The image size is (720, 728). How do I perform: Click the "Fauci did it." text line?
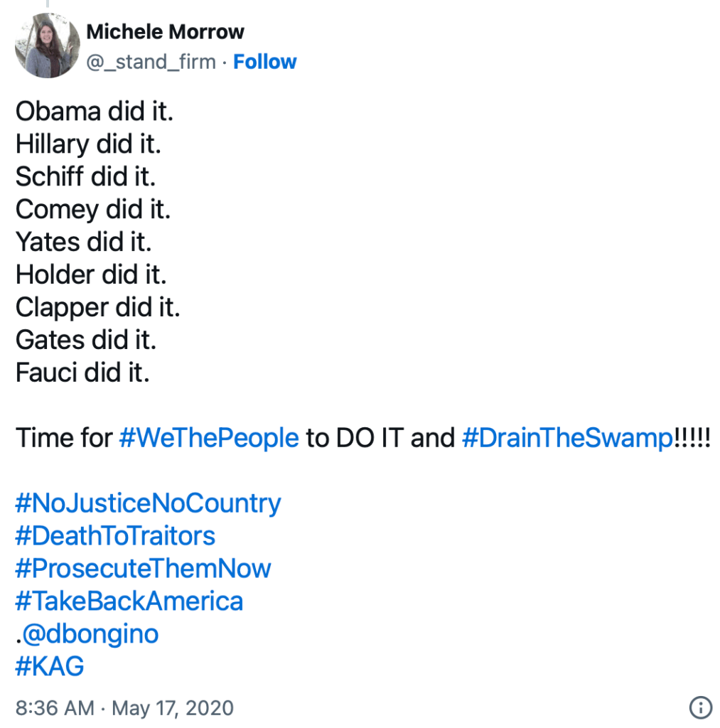point(82,373)
